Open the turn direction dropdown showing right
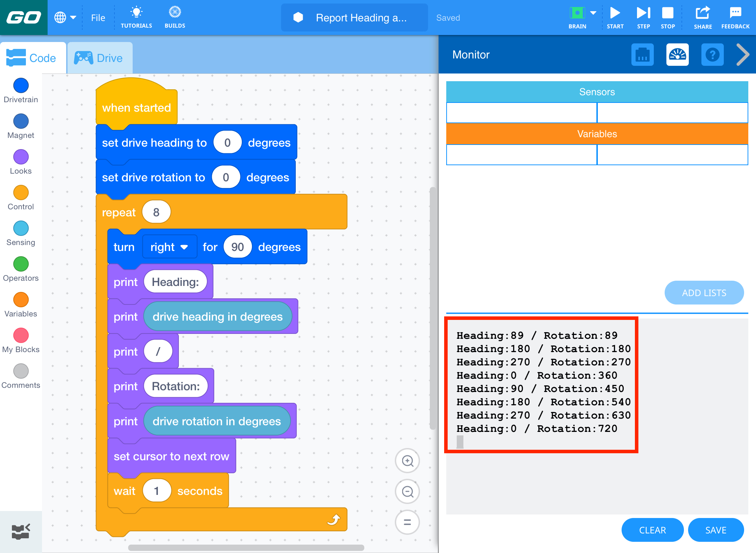Image resolution: width=756 pixels, height=553 pixels. coord(169,247)
